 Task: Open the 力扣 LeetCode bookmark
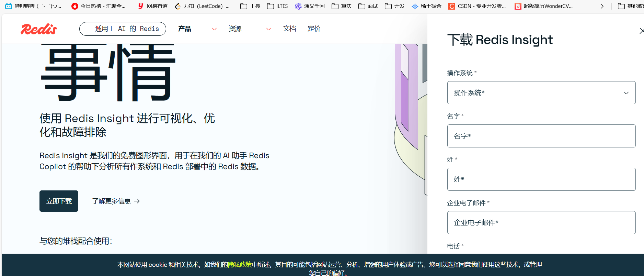[x=202, y=6]
